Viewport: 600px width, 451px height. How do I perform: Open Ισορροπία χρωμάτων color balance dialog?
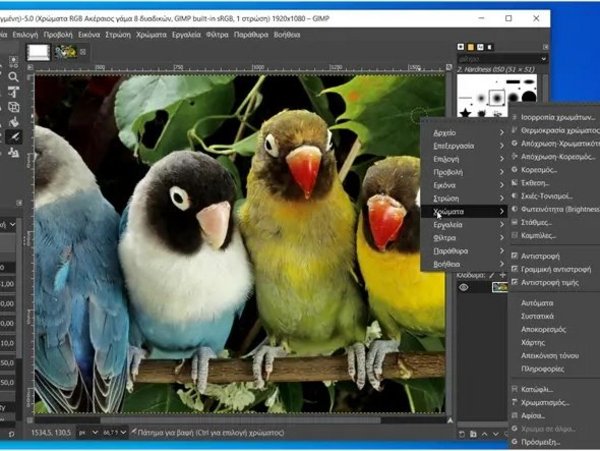(557, 116)
